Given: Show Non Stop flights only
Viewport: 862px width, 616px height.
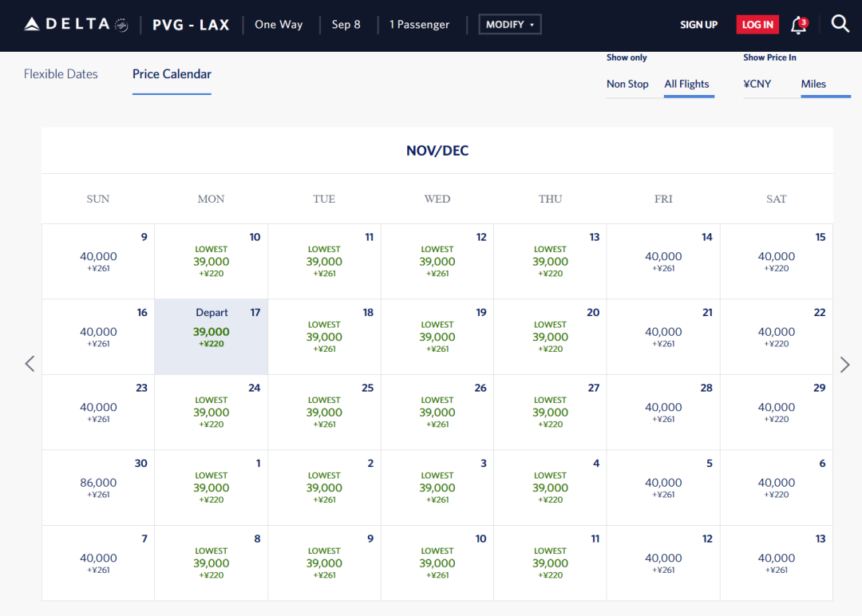Looking at the screenshot, I should (627, 84).
